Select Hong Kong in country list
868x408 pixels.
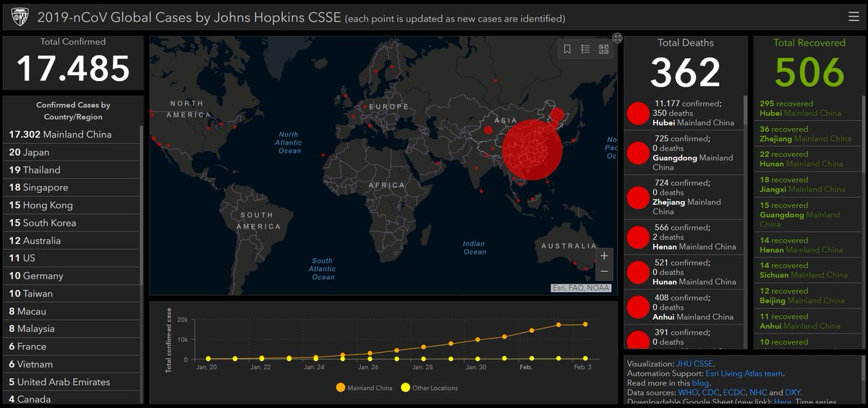[72, 205]
